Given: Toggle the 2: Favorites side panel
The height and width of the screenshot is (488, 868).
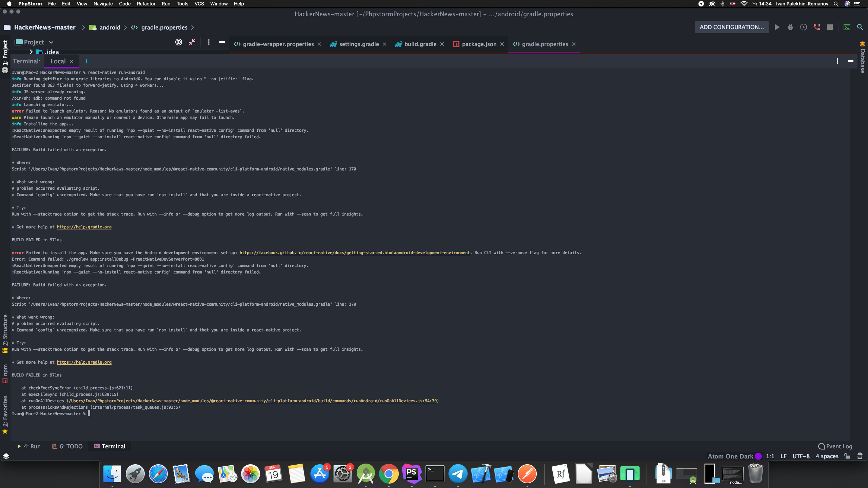Looking at the screenshot, I should tap(5, 414).
